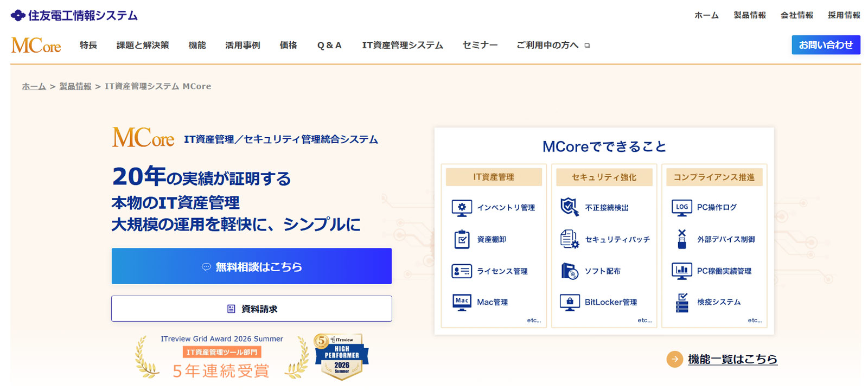
Task: Open the 課題と解決策 menu item
Action: [x=143, y=45]
